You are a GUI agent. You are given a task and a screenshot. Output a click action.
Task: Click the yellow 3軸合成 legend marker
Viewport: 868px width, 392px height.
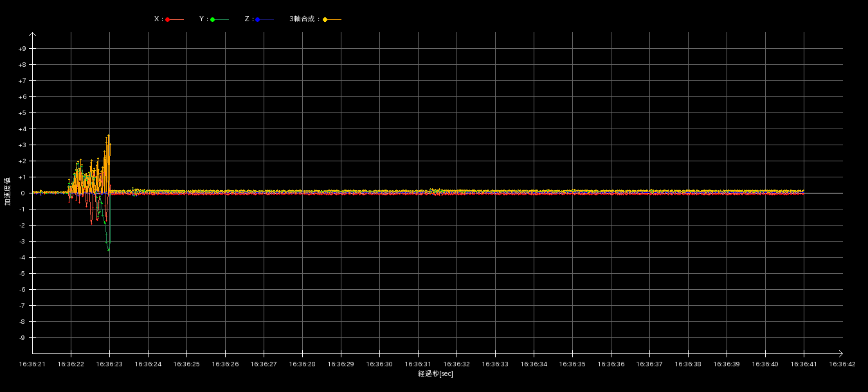[325, 19]
